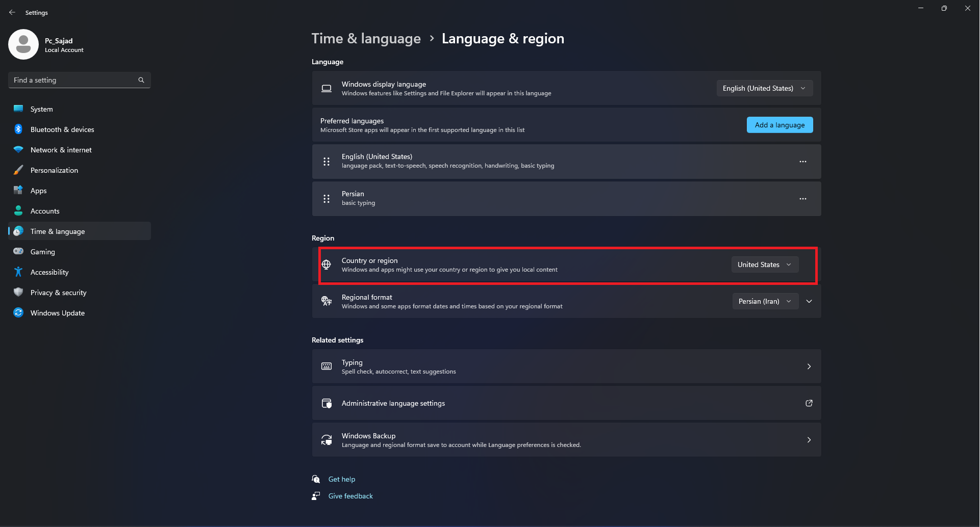The height and width of the screenshot is (527, 980).
Task: Go back to Time & language breadcrumb
Action: tap(366, 39)
